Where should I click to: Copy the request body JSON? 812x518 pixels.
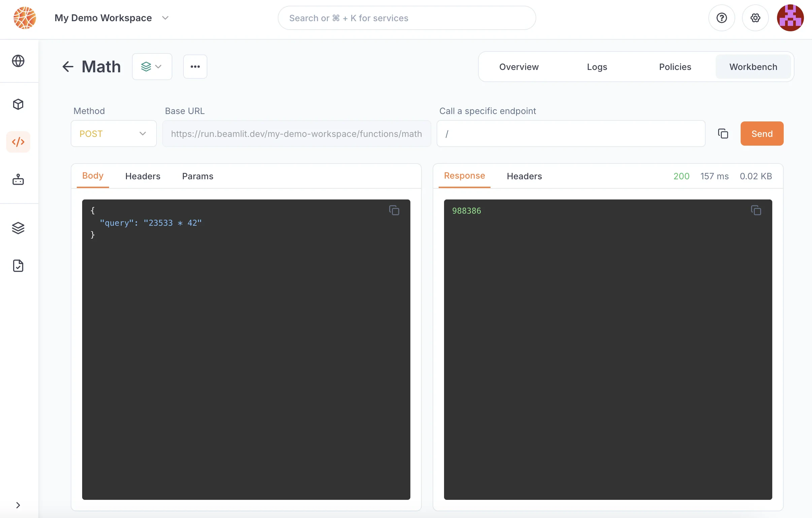[394, 210]
